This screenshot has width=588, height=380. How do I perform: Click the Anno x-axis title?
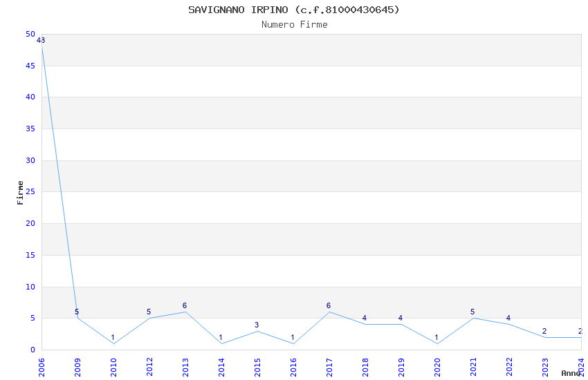click(570, 373)
